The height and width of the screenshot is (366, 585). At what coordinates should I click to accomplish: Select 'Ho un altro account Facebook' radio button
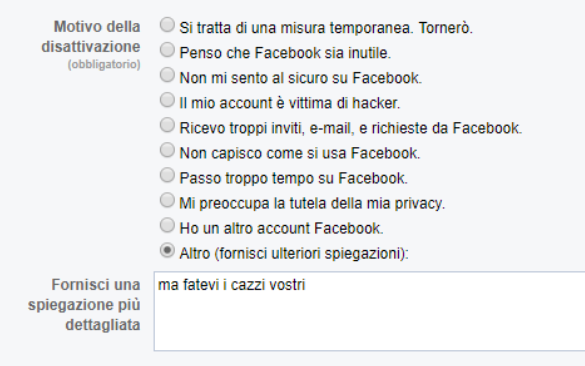click(x=167, y=225)
